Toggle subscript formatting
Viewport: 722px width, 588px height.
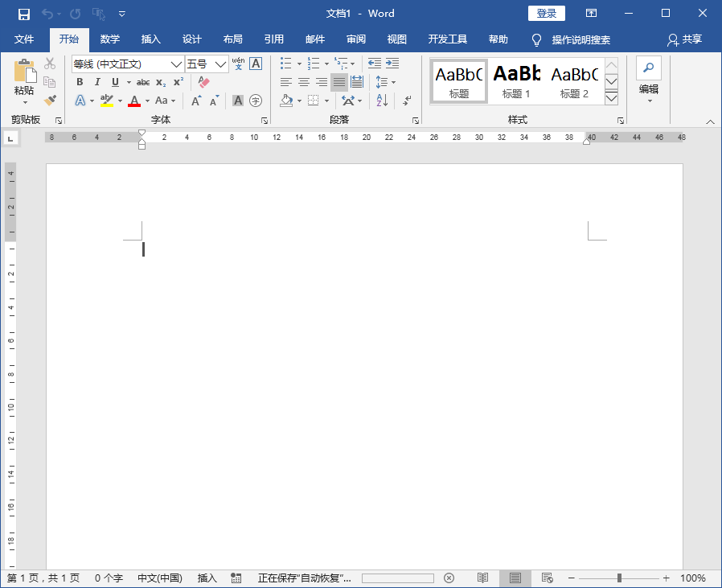tap(161, 82)
